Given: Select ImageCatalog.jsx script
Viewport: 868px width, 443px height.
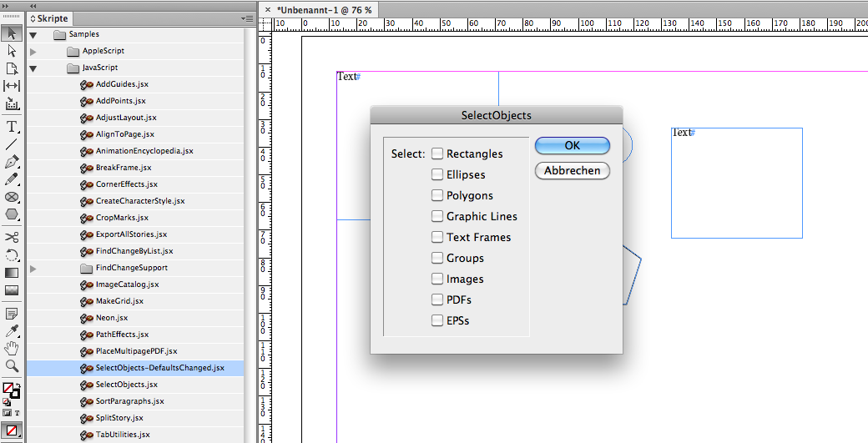Looking at the screenshot, I should coord(135,284).
